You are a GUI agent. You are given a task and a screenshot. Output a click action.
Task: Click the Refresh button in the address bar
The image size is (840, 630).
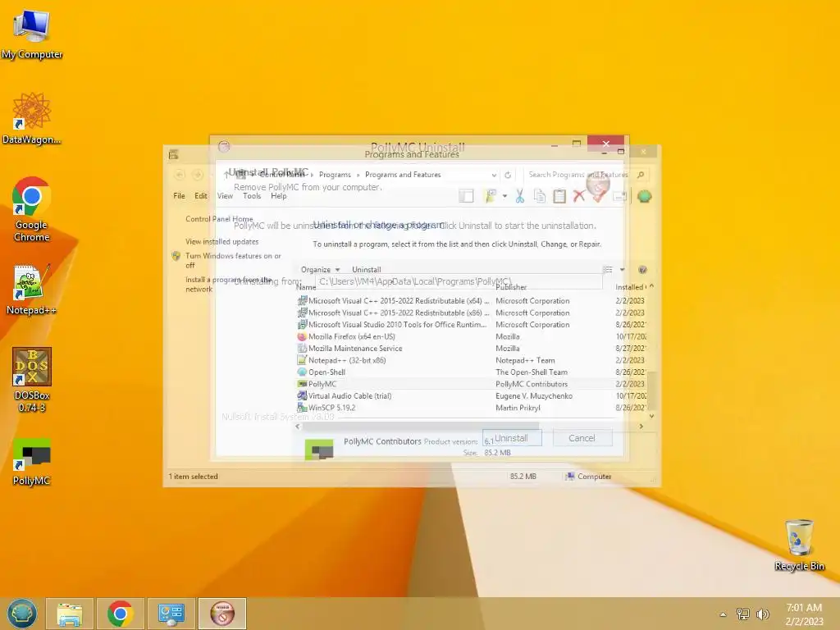(507, 175)
